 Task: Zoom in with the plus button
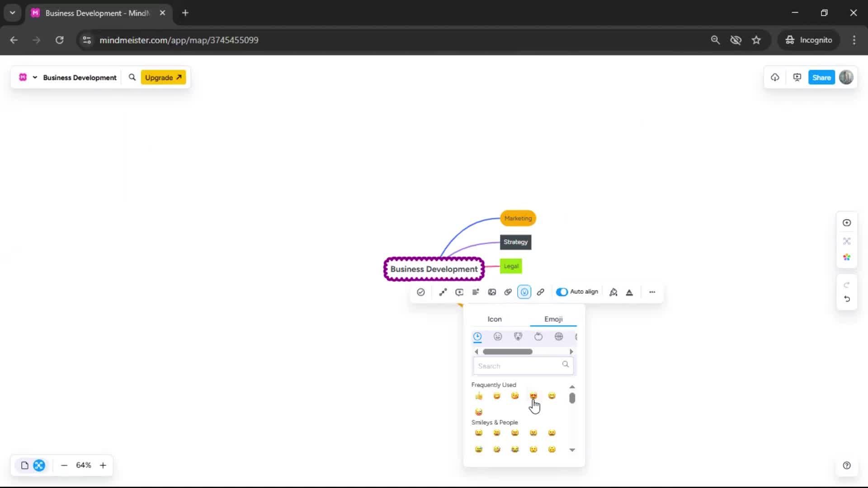[103, 465]
